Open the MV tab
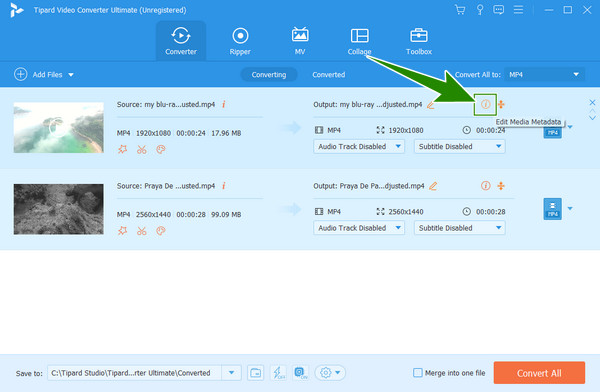This screenshot has height=392, width=600. coord(300,41)
